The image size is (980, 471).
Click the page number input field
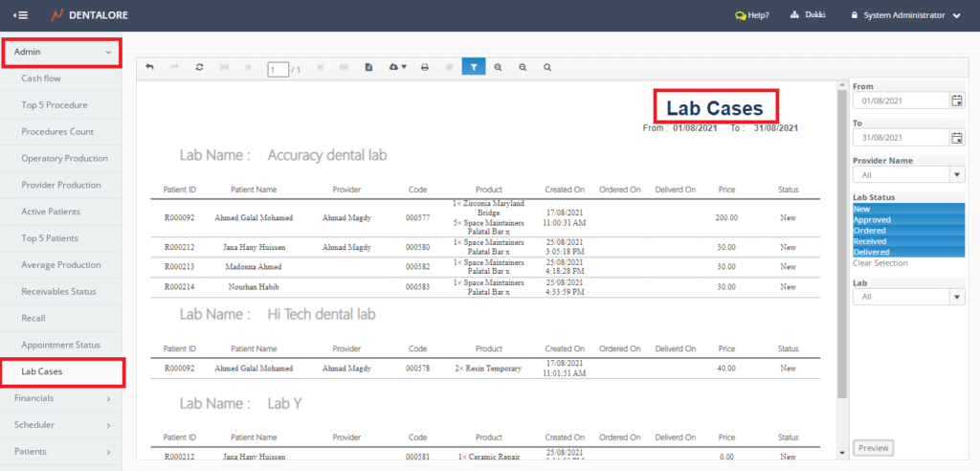[x=278, y=69]
